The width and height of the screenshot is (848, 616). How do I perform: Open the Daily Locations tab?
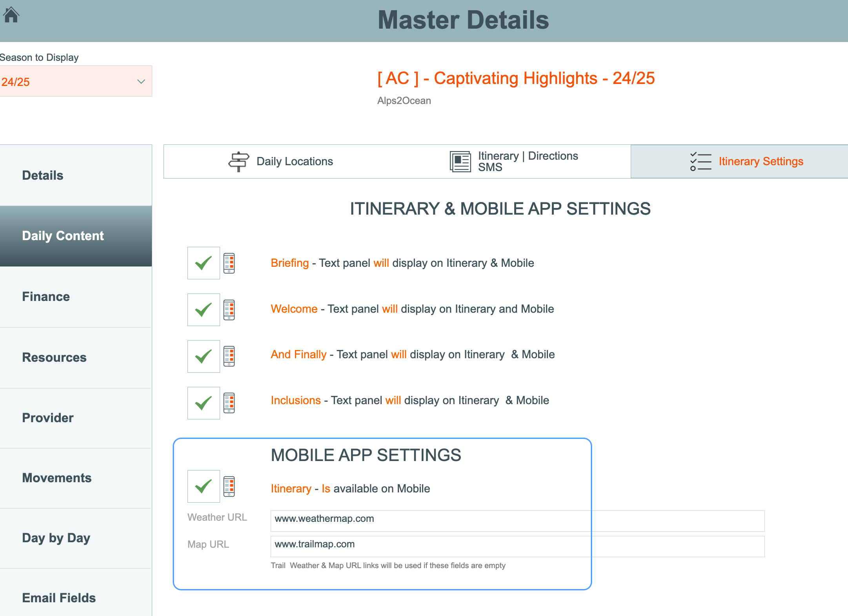(x=280, y=161)
